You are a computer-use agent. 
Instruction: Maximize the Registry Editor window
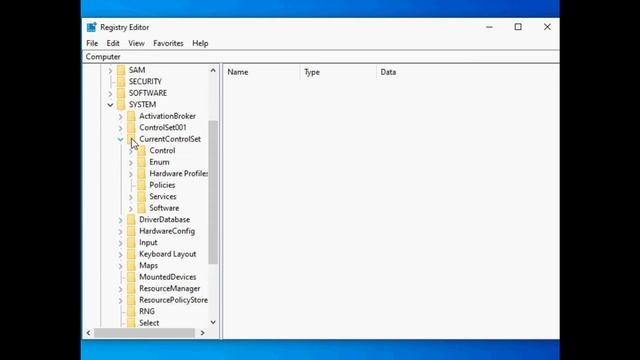tap(518, 27)
